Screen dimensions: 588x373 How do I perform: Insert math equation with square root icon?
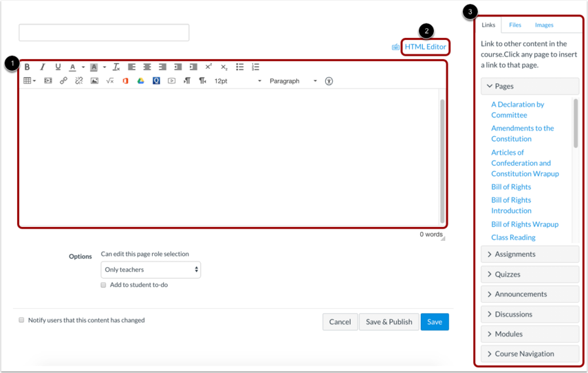coord(110,81)
